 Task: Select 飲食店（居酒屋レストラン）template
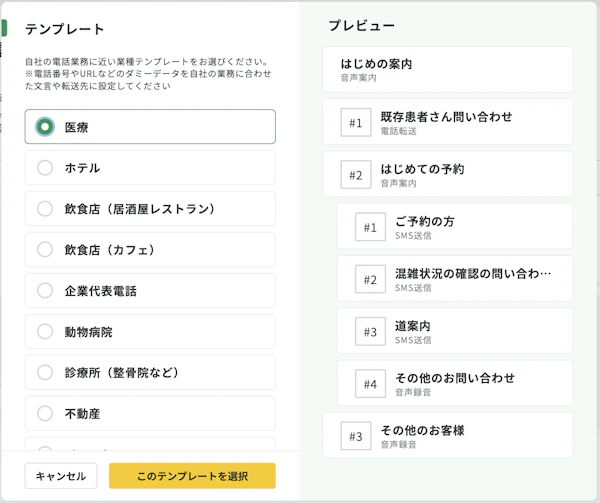[x=45, y=209]
